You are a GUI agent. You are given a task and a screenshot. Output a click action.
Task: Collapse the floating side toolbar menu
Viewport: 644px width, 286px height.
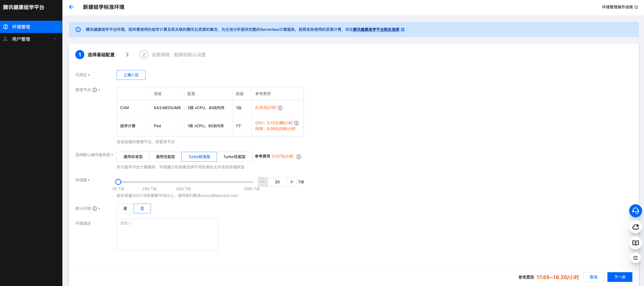(635, 258)
